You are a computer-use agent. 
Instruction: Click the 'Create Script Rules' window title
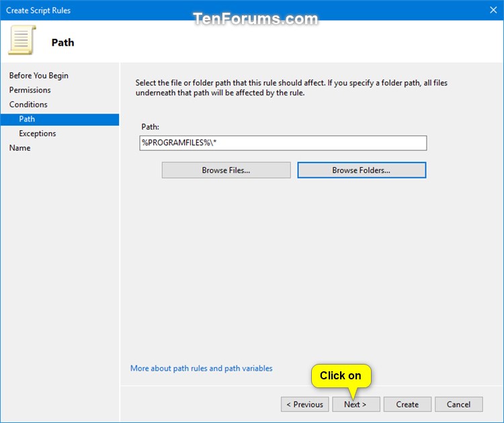tap(38, 10)
